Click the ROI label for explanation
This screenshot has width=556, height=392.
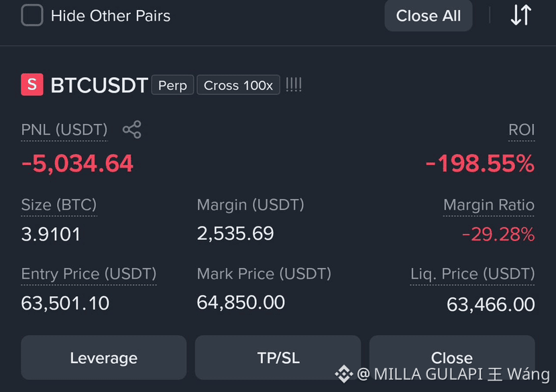pyautogui.click(x=521, y=130)
